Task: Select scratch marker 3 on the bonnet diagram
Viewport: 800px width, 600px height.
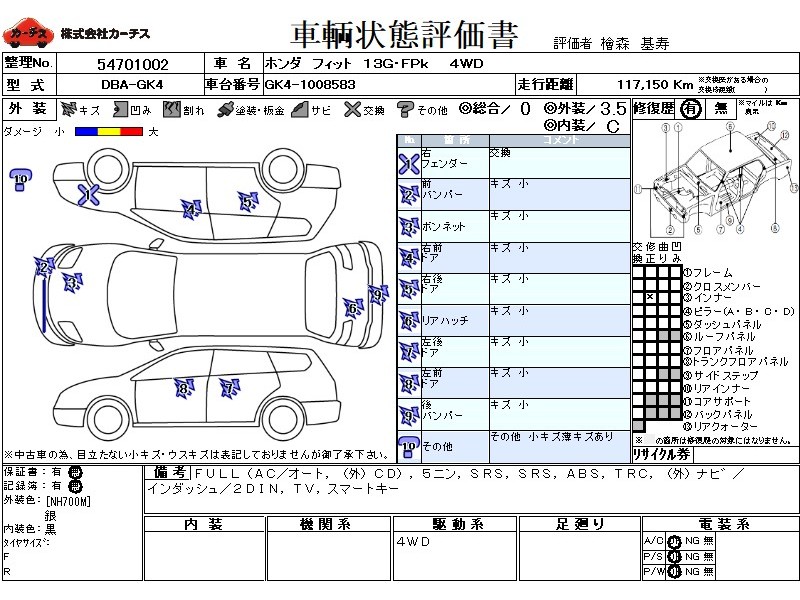Action: [x=72, y=283]
